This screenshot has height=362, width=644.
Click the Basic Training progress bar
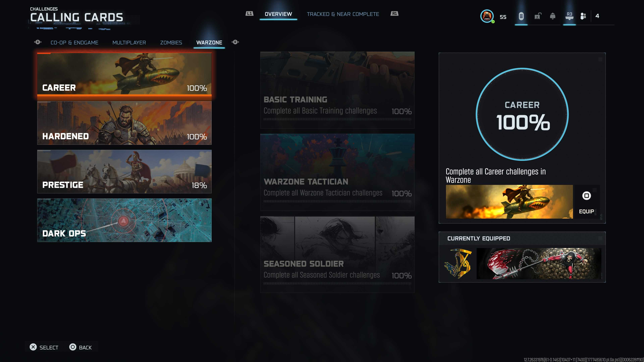click(337, 119)
